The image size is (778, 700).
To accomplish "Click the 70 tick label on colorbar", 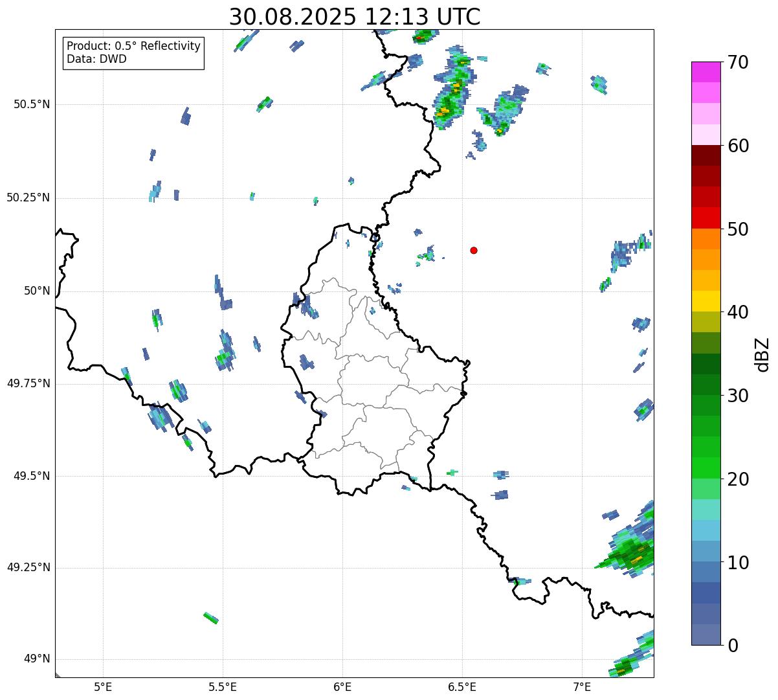I will pos(738,63).
